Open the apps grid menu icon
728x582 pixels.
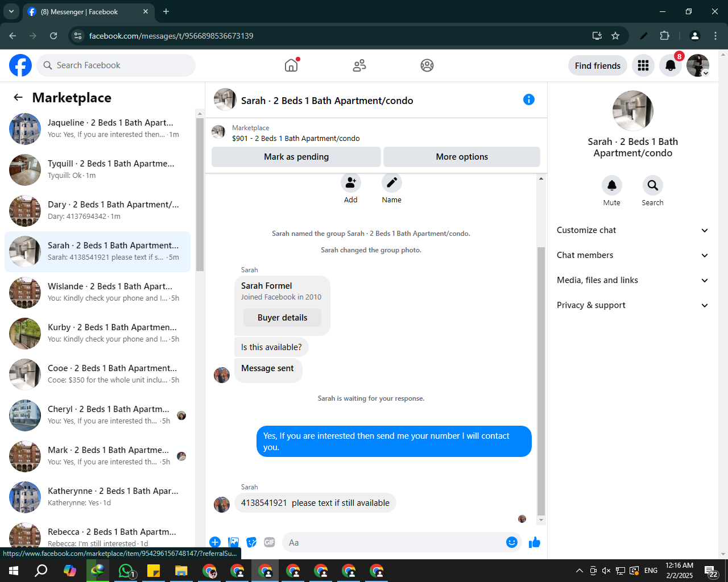coord(643,65)
